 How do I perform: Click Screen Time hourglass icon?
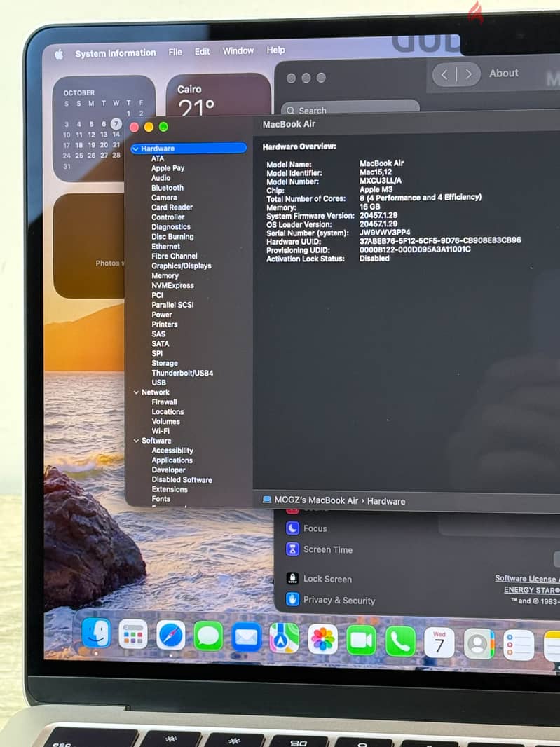[292, 549]
